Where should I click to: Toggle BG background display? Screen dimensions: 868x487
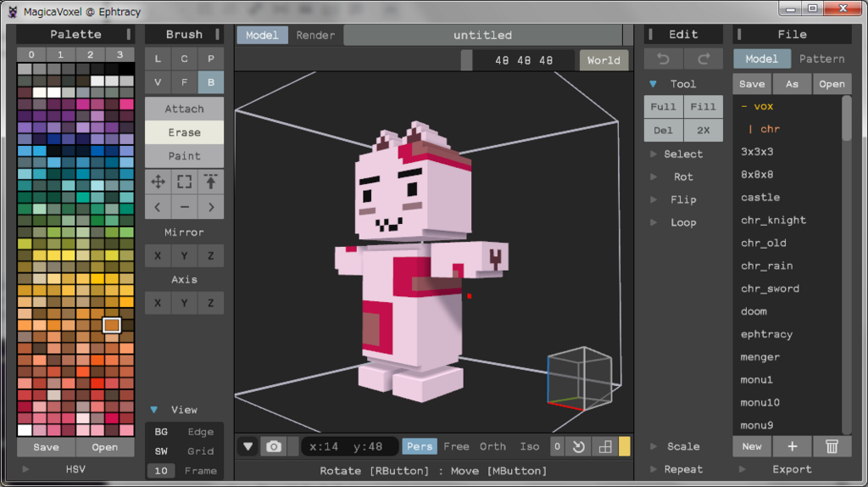click(161, 432)
